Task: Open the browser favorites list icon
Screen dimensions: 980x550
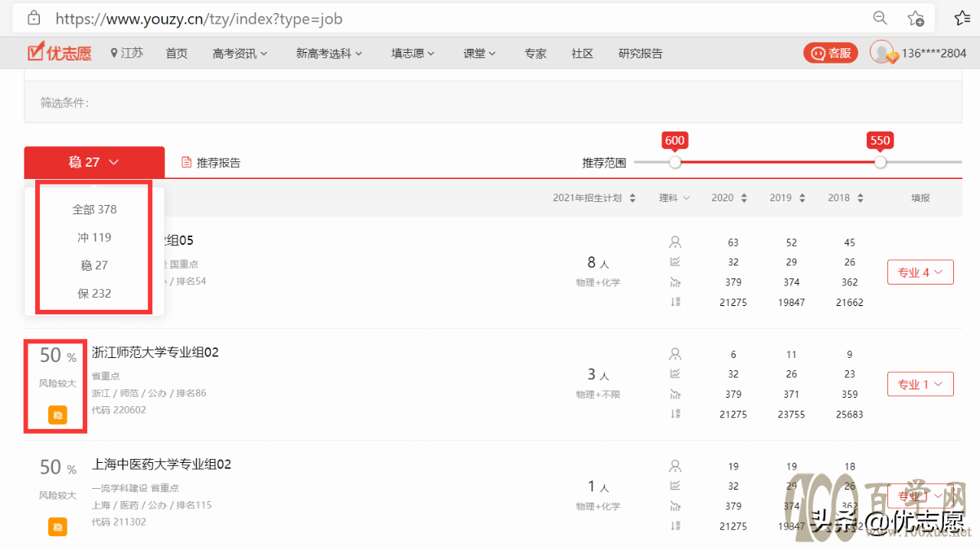Action: pos(962,18)
